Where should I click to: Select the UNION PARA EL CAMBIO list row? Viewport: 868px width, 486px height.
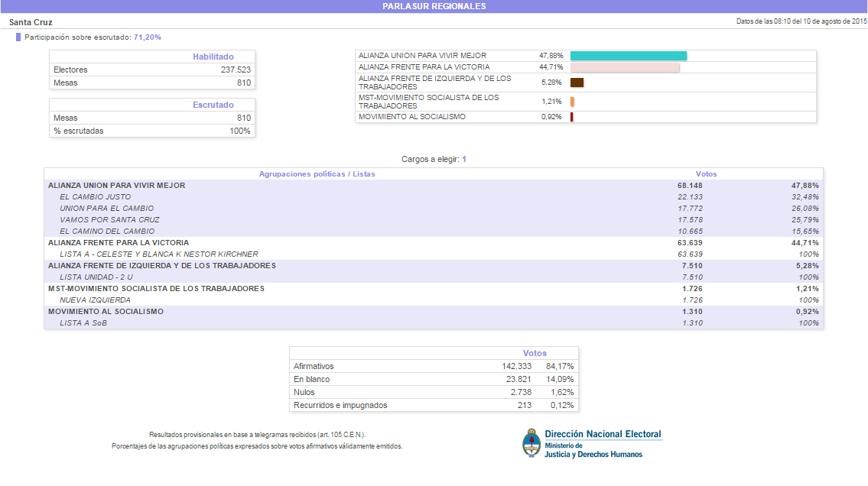[434, 209]
